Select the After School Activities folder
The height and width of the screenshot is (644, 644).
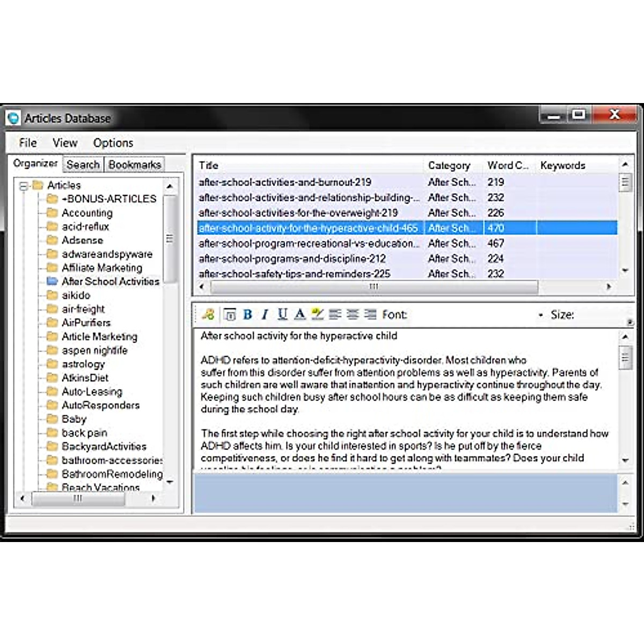[x=111, y=281]
